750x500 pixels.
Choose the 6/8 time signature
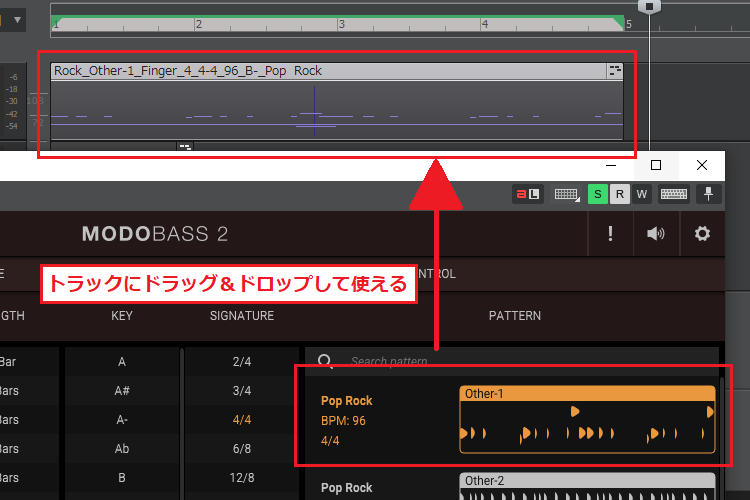click(x=242, y=449)
